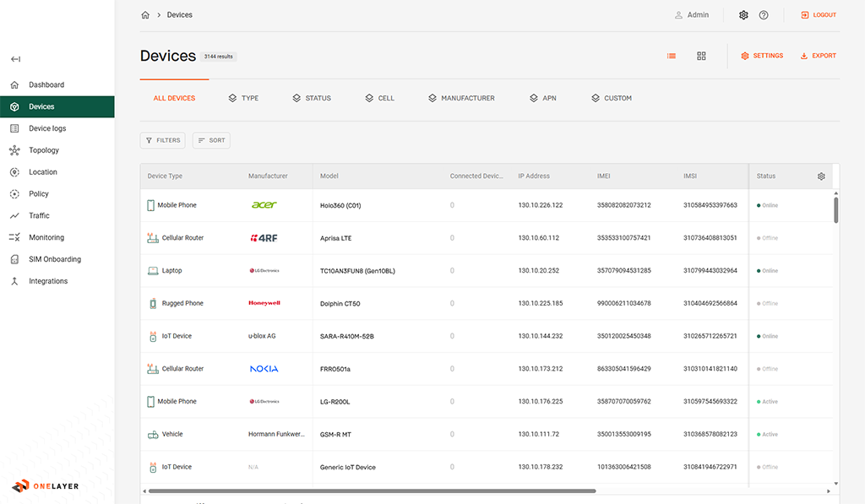Select the All Devices tab
865x504 pixels.
(174, 98)
